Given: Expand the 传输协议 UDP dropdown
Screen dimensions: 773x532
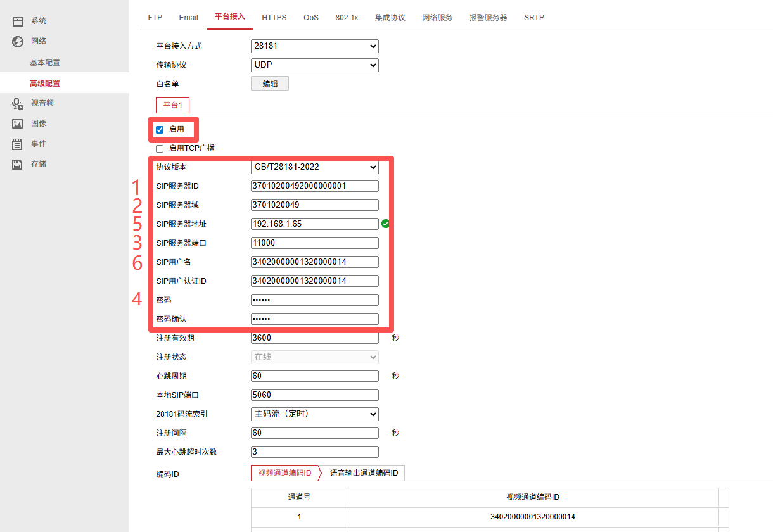Looking at the screenshot, I should 315,65.
